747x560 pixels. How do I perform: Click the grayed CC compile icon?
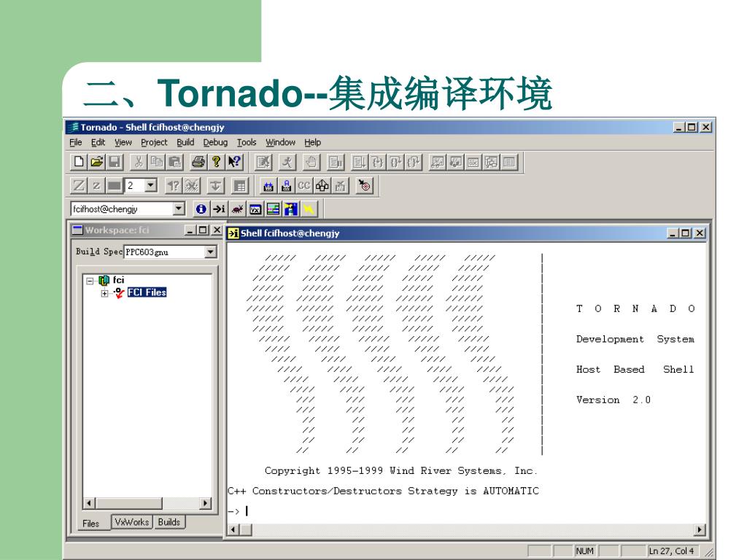304,186
